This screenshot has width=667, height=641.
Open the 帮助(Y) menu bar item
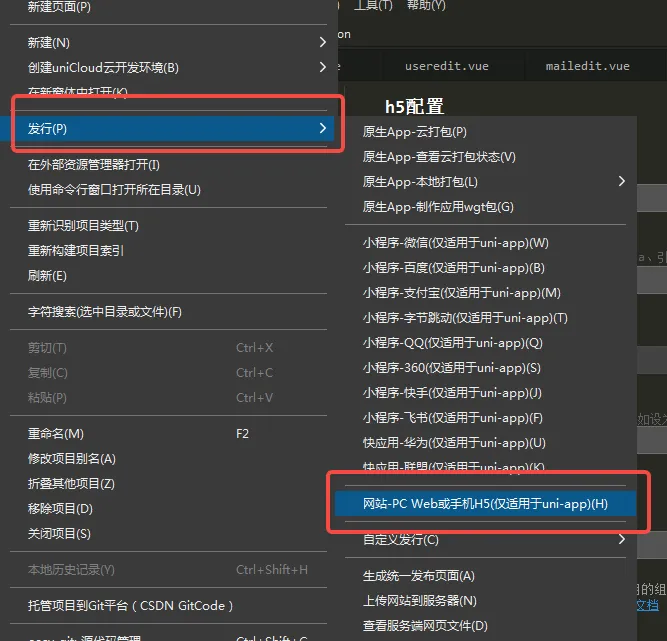(x=426, y=5)
